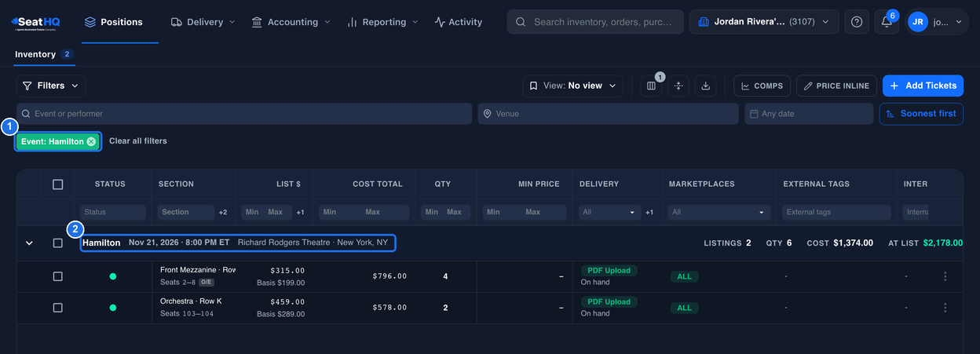The image size is (980, 354).
Task: Focus the global search inventory field
Action: [595, 22]
